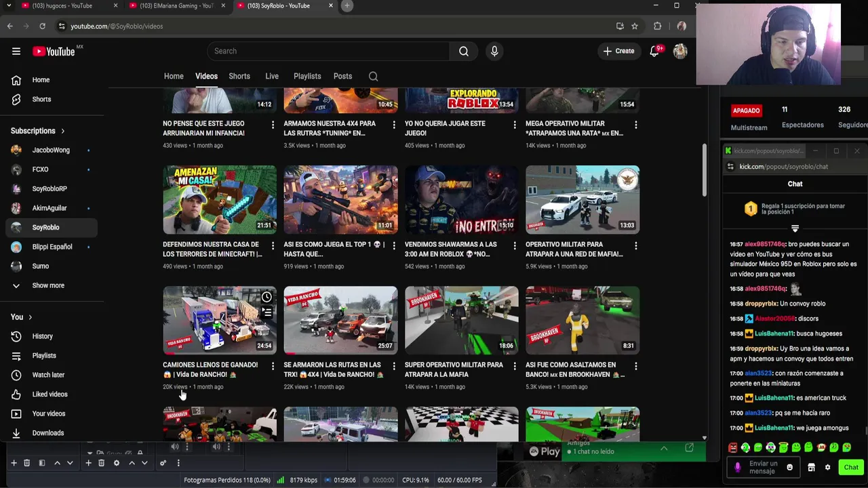
Task: Start voice search with the microphone
Action: 494,51
